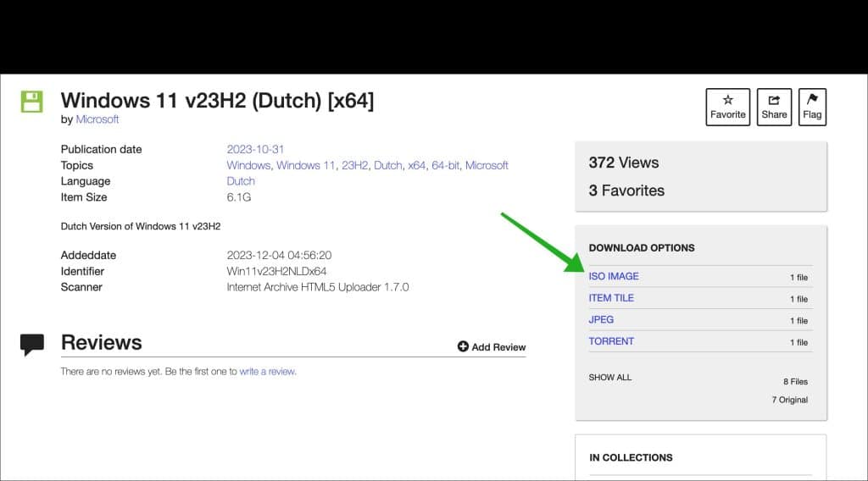868x481 pixels.
Task: Download the JPEG file
Action: (x=601, y=319)
